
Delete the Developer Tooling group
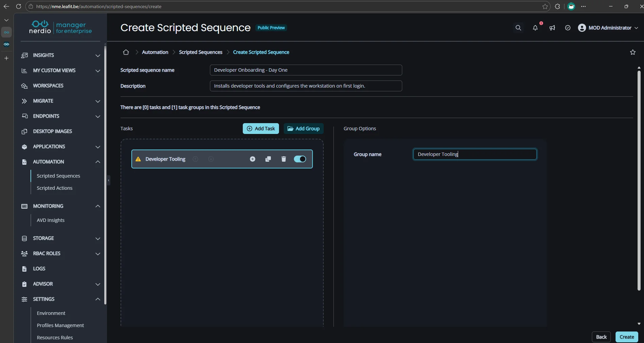pyautogui.click(x=283, y=159)
